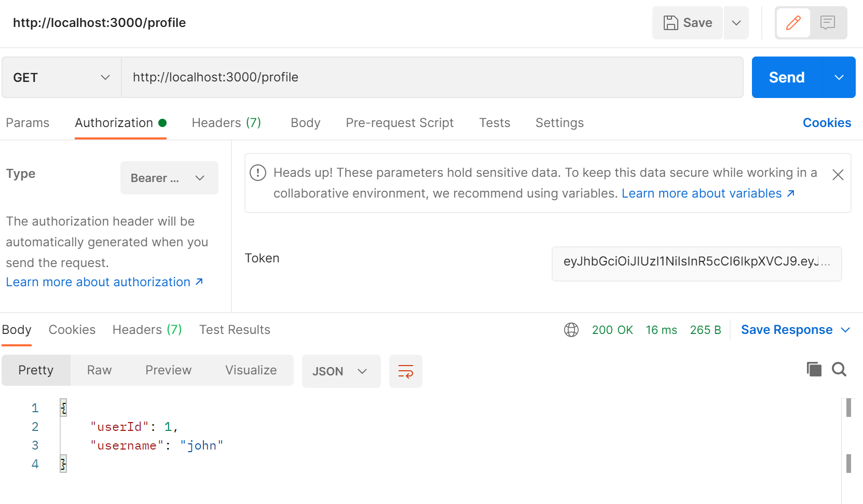Dismiss the Heads up warning banner
Screen dimensions: 863x504
click(838, 175)
